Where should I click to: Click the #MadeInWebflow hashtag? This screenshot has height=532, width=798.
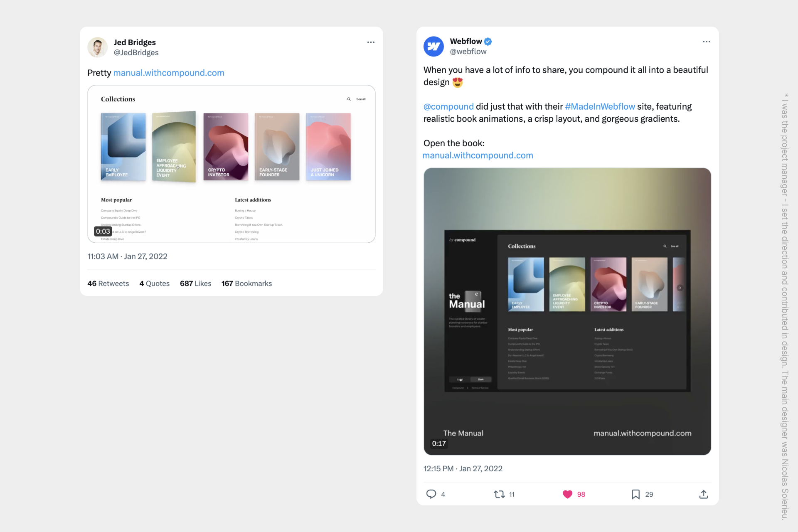tap(600, 106)
